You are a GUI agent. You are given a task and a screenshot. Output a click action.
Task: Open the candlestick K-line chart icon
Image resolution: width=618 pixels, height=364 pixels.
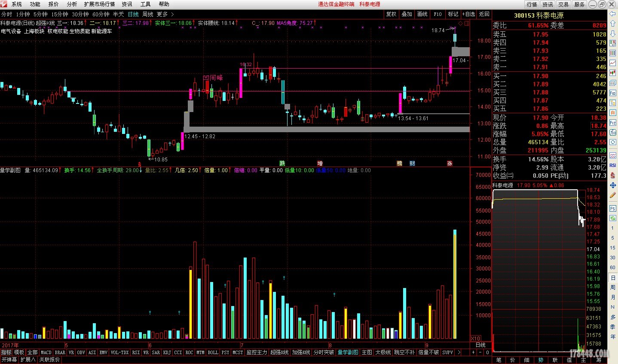612,73
